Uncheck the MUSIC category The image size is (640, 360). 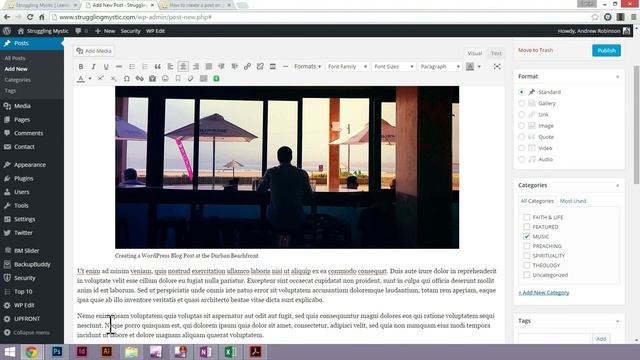click(x=527, y=236)
